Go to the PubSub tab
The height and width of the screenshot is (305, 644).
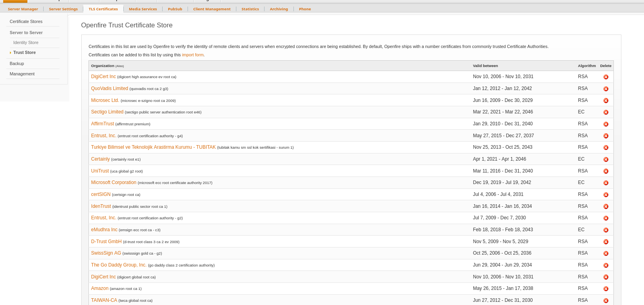click(x=175, y=9)
